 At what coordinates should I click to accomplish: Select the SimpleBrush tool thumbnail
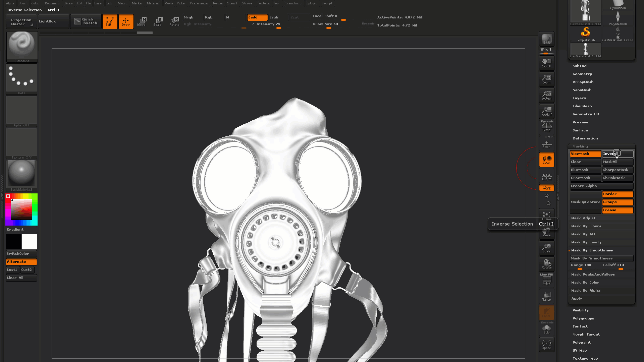click(x=585, y=34)
